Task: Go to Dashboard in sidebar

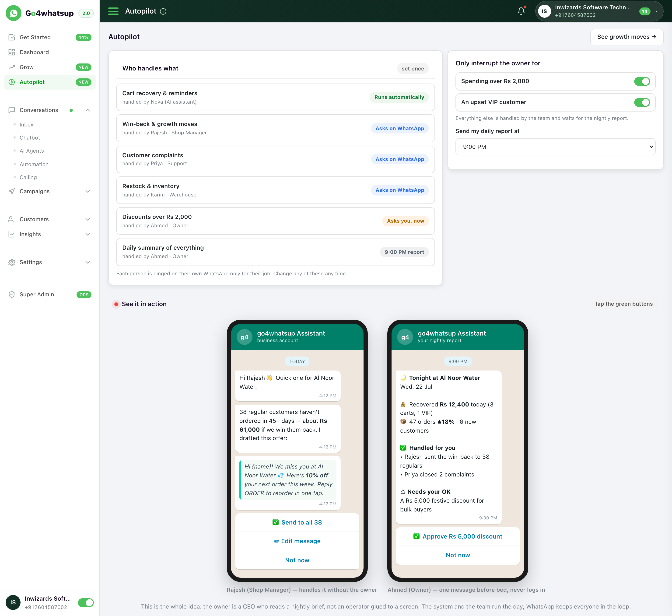Action: tap(50, 52)
